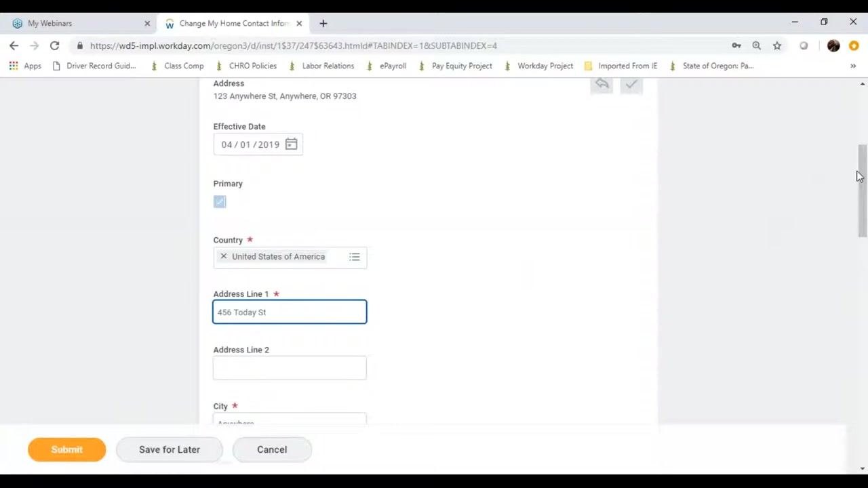Click the browser back arrow

[x=14, y=45]
